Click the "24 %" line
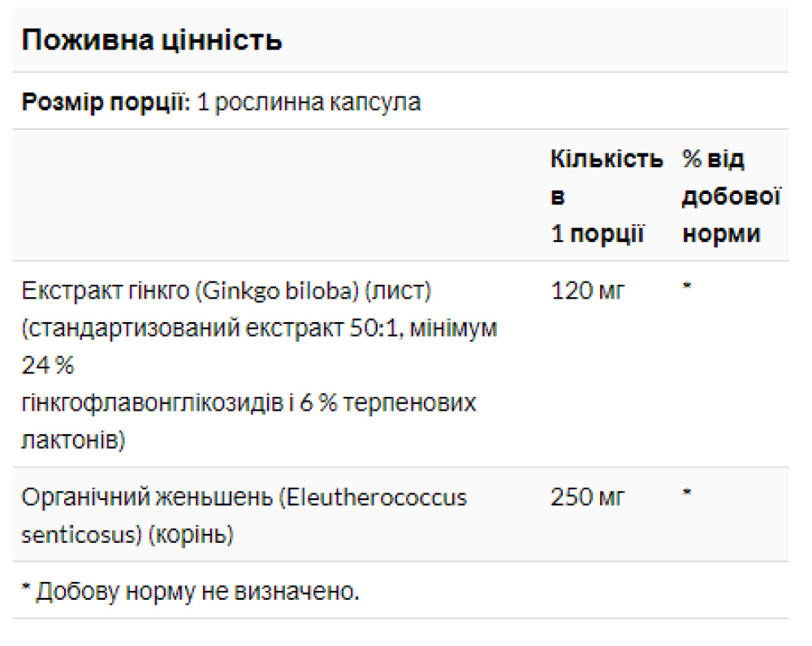Screen dimensions: 812x646 coord(48,366)
